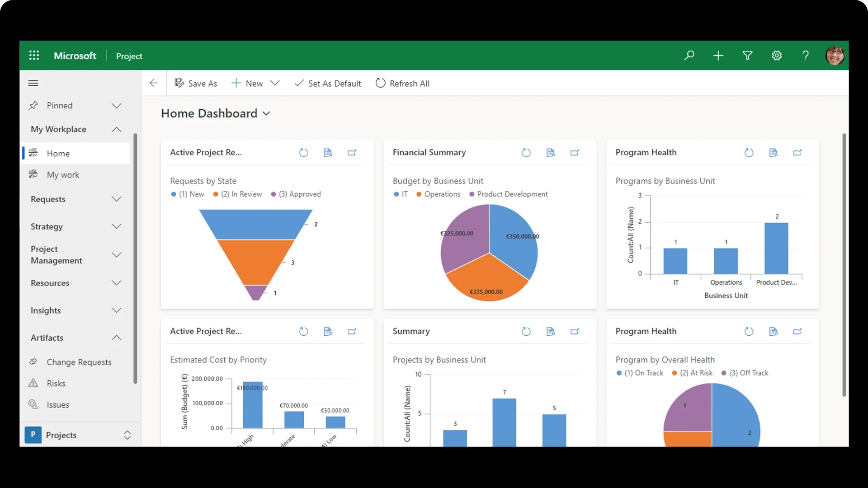Screen dimensions: 868x488
Task: Click the Refresh All button
Action: [402, 83]
